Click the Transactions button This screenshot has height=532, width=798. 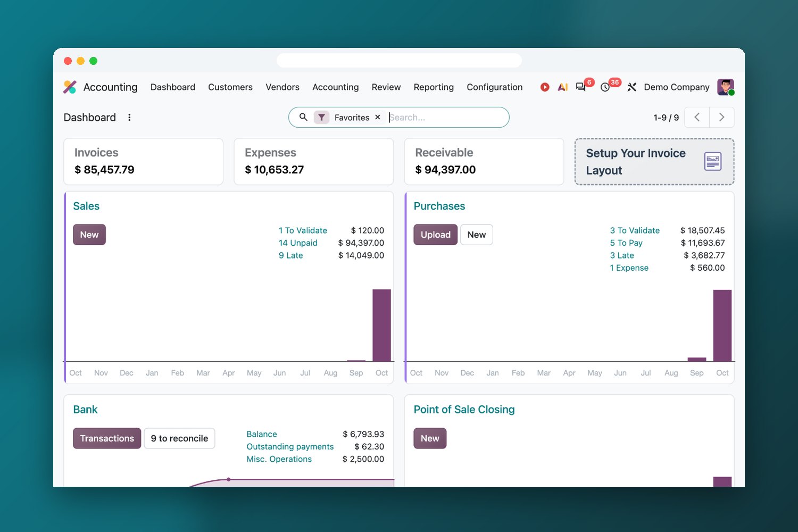107,438
